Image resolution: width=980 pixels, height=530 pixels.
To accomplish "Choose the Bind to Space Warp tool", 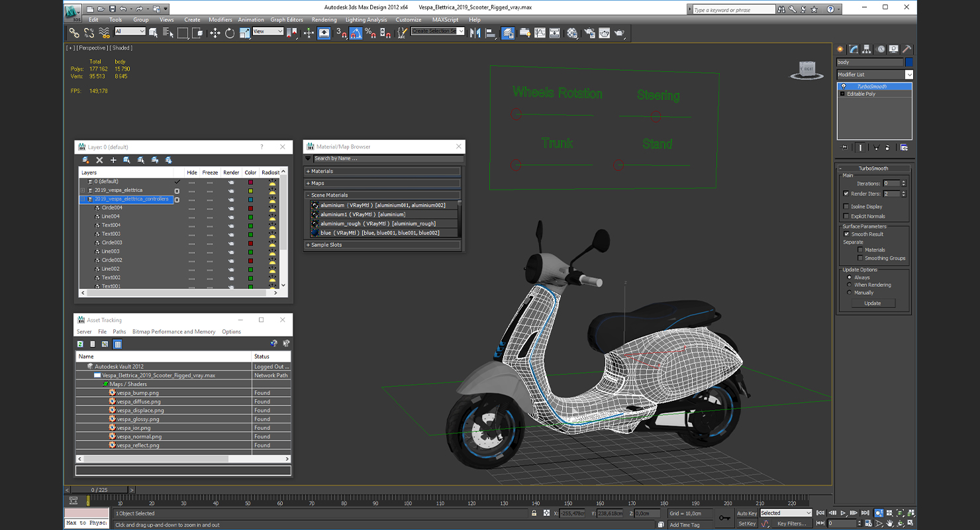I will 104,32.
